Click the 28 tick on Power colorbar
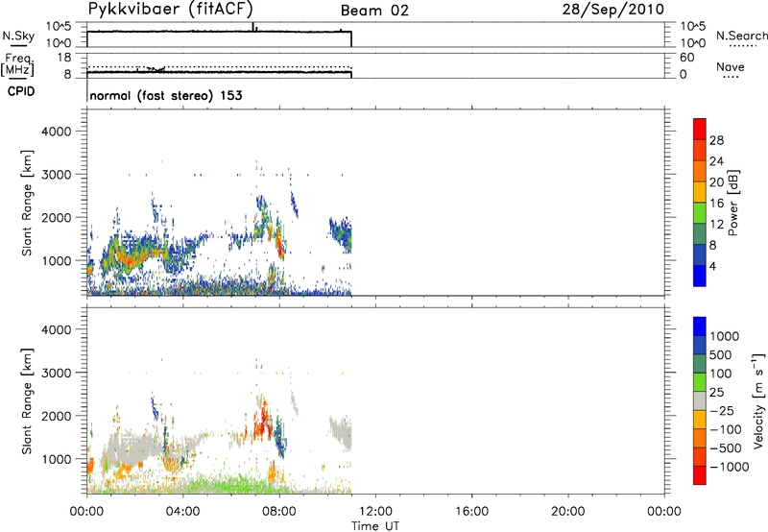 pos(716,140)
